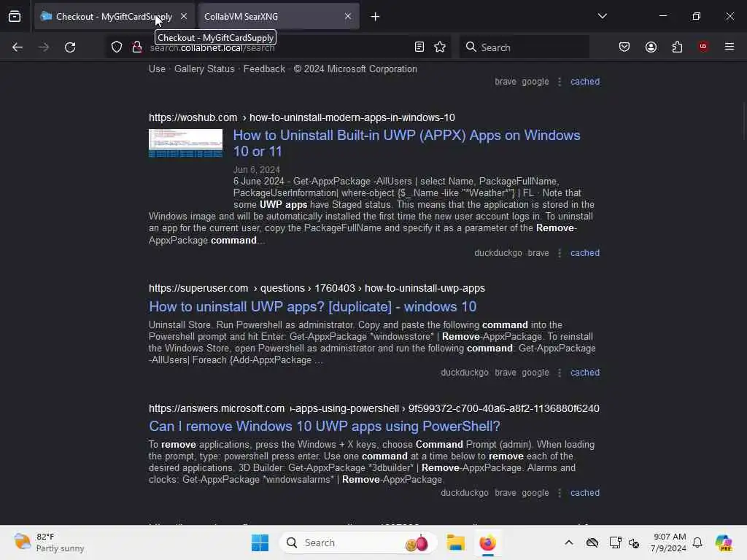Image resolution: width=747 pixels, height=560 pixels.
Task: Open cached copy of superuser result
Action: tap(585, 373)
